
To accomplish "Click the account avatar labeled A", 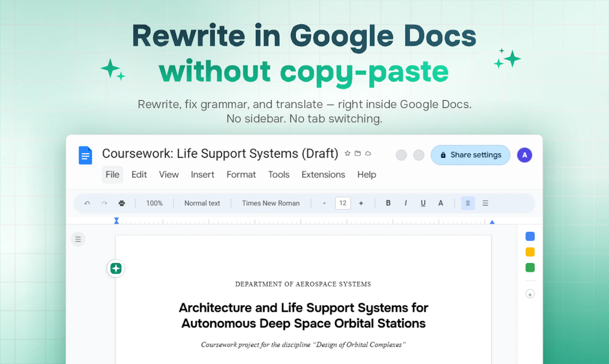I will 525,155.
